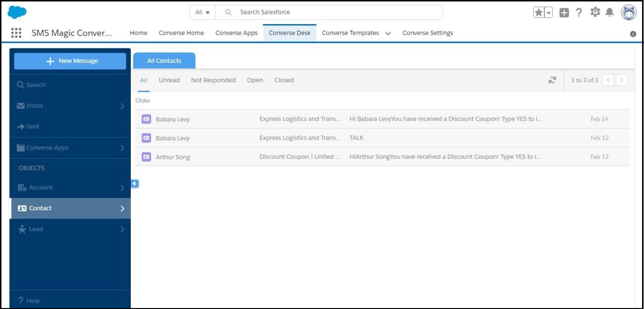The width and height of the screenshot is (644, 309).
Task: Expand the Contact chevron arrow
Action: [x=122, y=209]
